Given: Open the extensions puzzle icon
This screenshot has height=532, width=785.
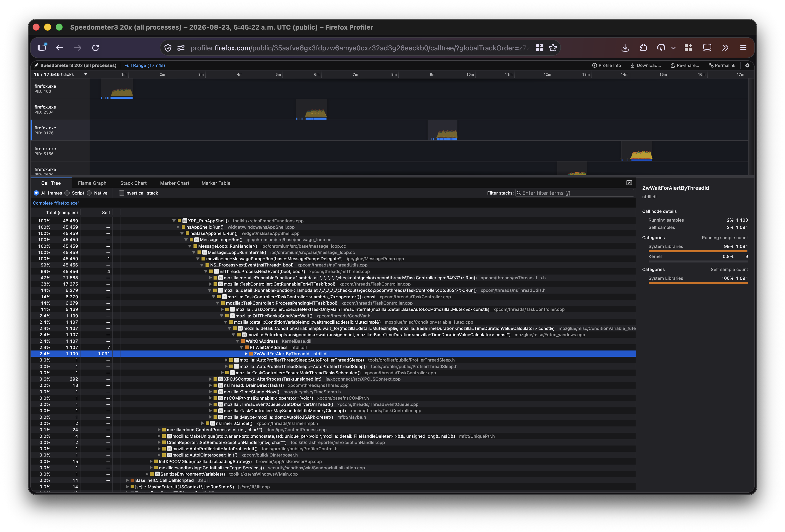Looking at the screenshot, I should tap(643, 48).
